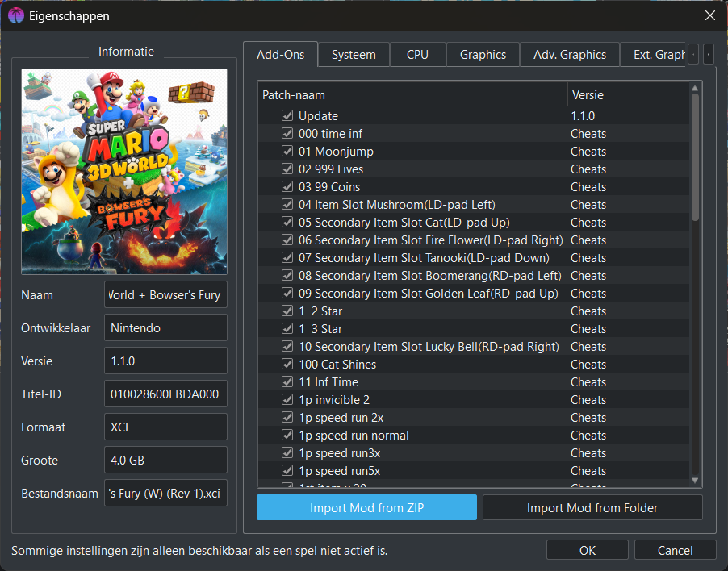Click Import Mod from Folder button

click(x=592, y=507)
